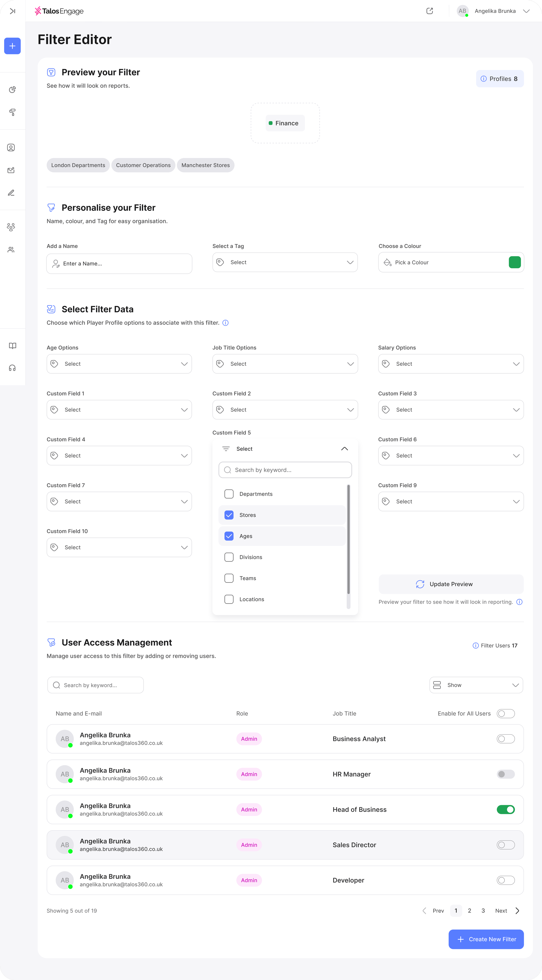Select the Manchester Stores tag chip
Viewport: 542px width, 980px height.
[x=206, y=165]
